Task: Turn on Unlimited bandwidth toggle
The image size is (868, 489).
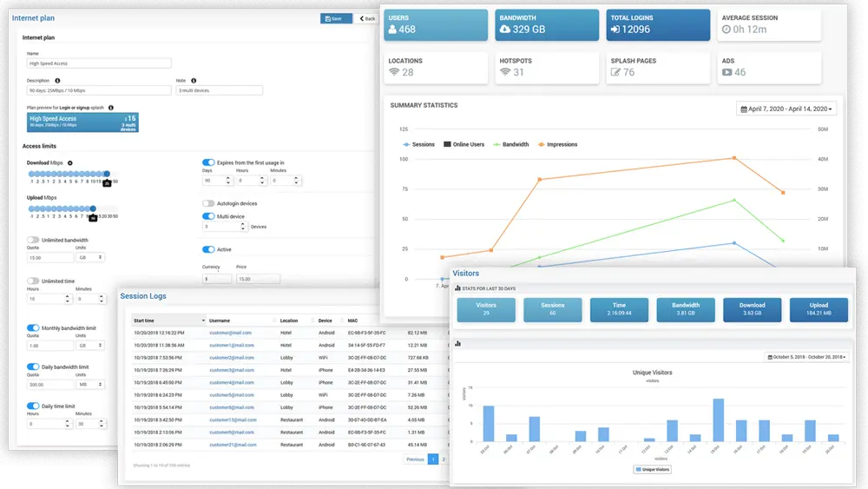Action: coord(33,240)
